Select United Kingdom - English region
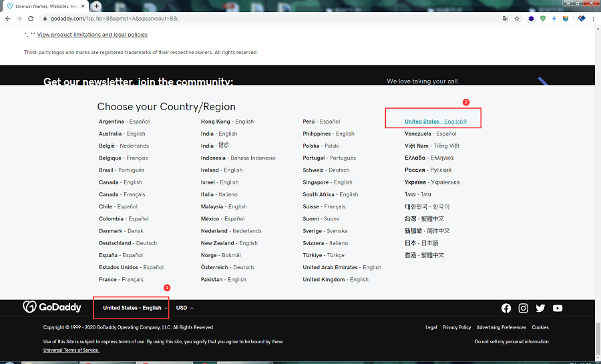This screenshot has width=601, height=364. 335,279
